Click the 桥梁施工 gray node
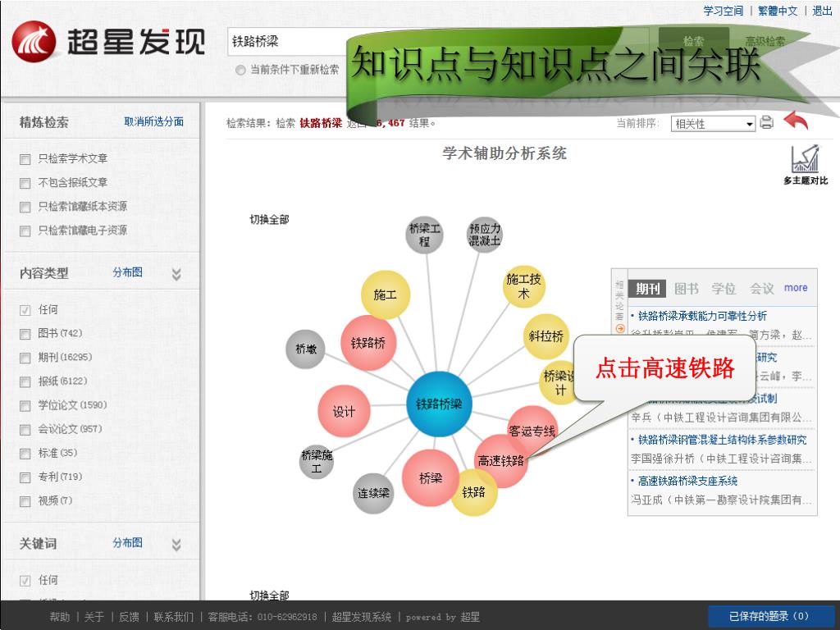Viewport: 840px width, 630px height. tap(317, 461)
